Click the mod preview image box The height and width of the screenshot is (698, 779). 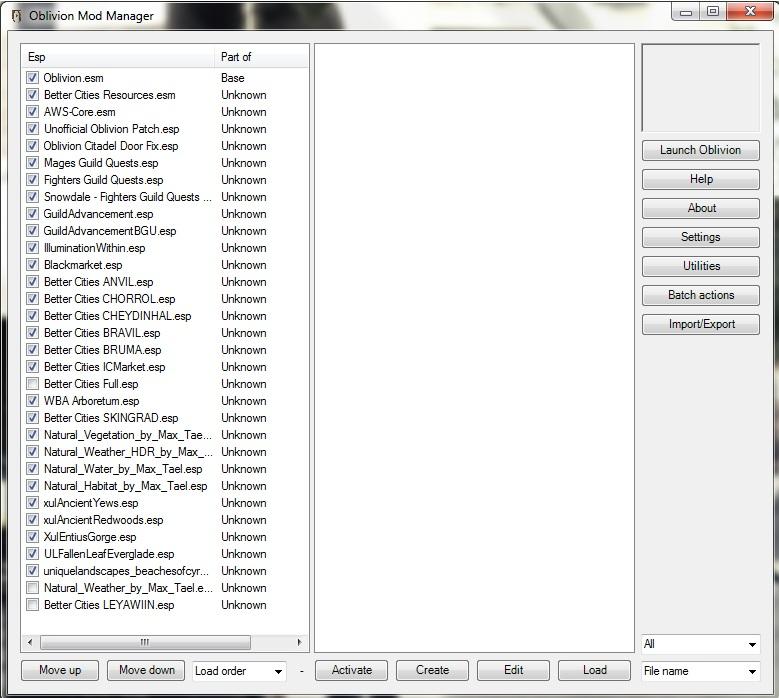pyautogui.click(x=701, y=88)
